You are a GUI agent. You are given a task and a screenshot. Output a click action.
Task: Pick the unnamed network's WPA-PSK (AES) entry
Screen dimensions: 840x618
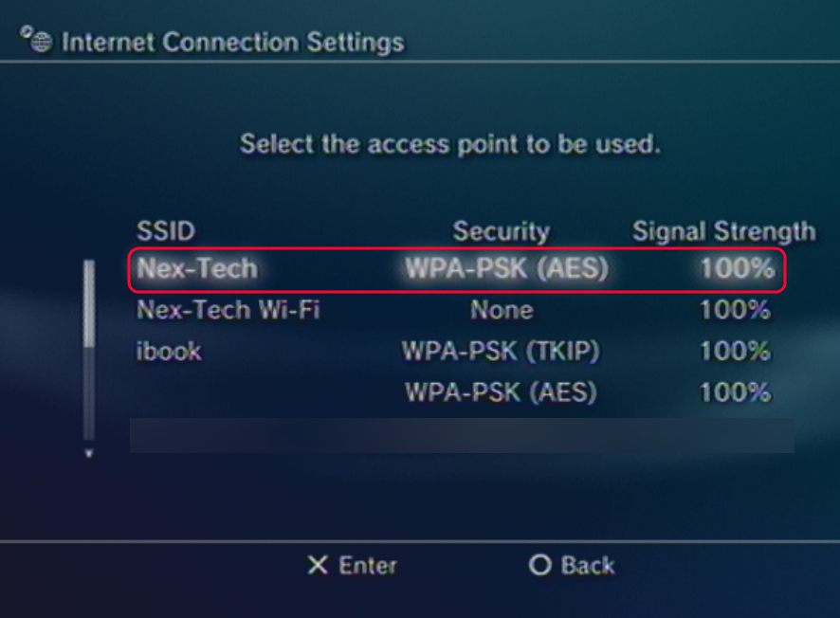[x=501, y=391]
